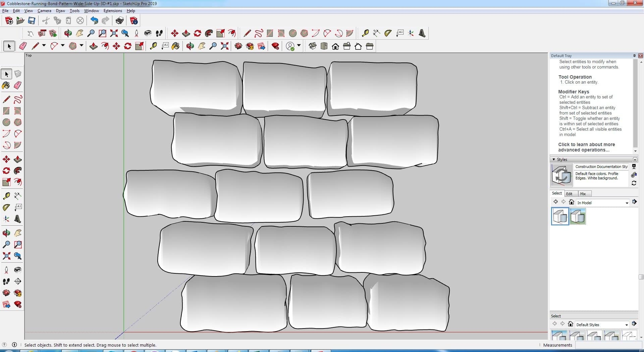Open the Model Info dialog icon
The height and width of the screenshot is (352, 644).
(x=134, y=21)
